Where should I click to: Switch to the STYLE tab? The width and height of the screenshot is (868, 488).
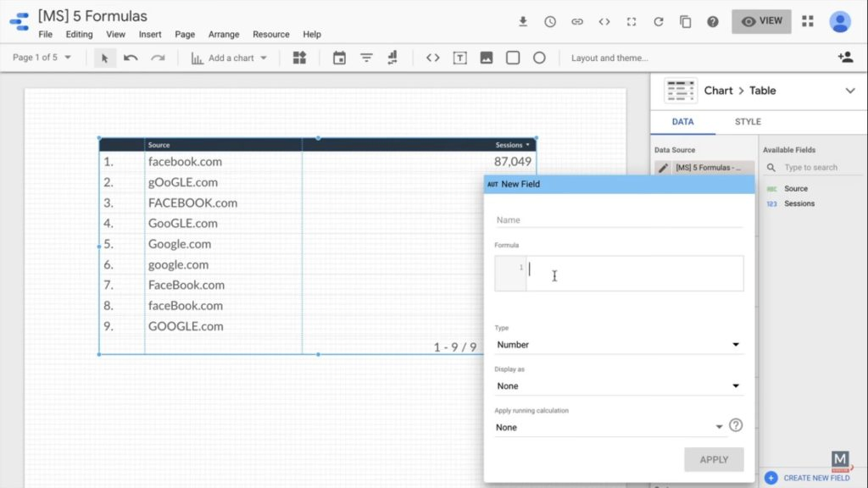tap(747, 121)
